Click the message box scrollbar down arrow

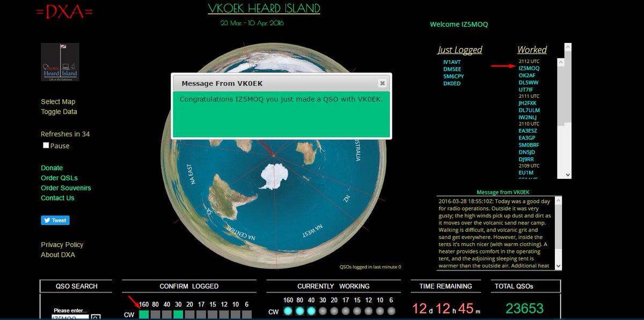coord(558,266)
